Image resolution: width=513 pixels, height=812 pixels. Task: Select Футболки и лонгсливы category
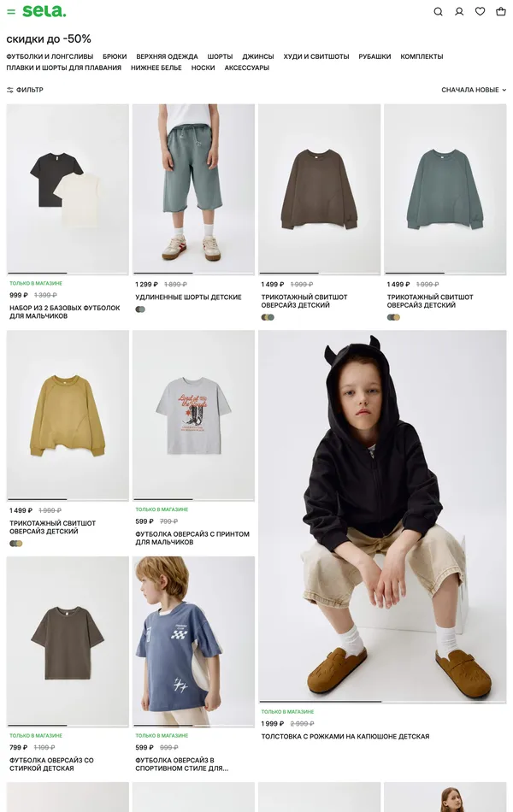(50, 56)
